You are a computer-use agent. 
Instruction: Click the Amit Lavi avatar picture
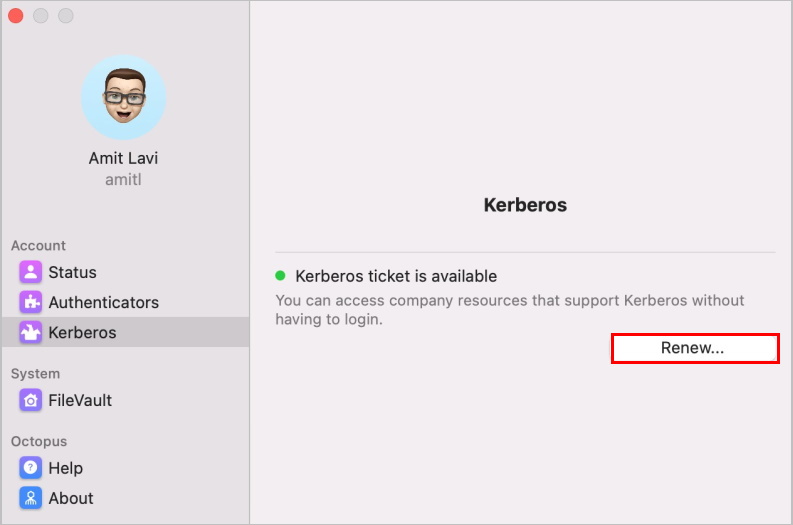tap(124, 97)
